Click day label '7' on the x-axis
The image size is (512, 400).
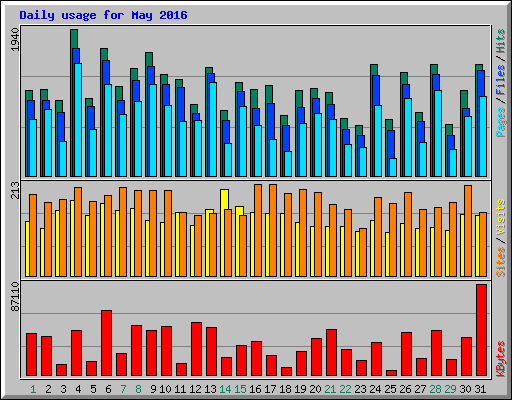coord(123,389)
